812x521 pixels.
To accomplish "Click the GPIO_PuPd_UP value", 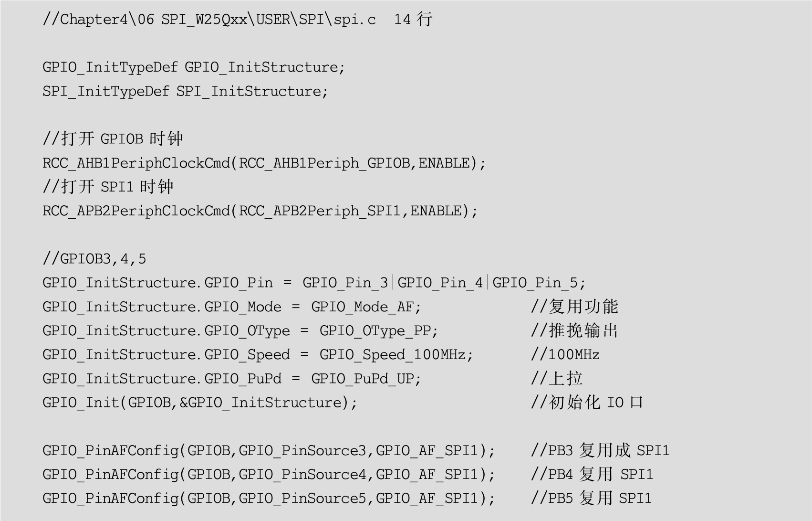I will point(366,379).
